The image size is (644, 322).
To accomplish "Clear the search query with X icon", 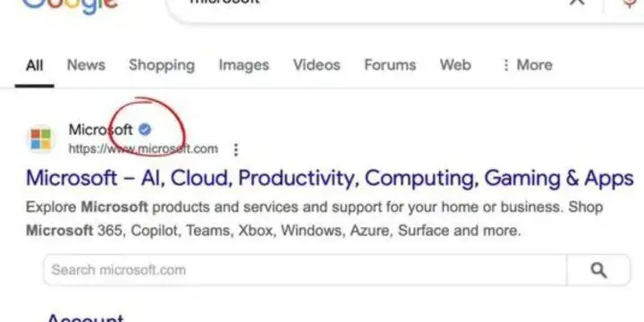I will (x=577, y=3).
